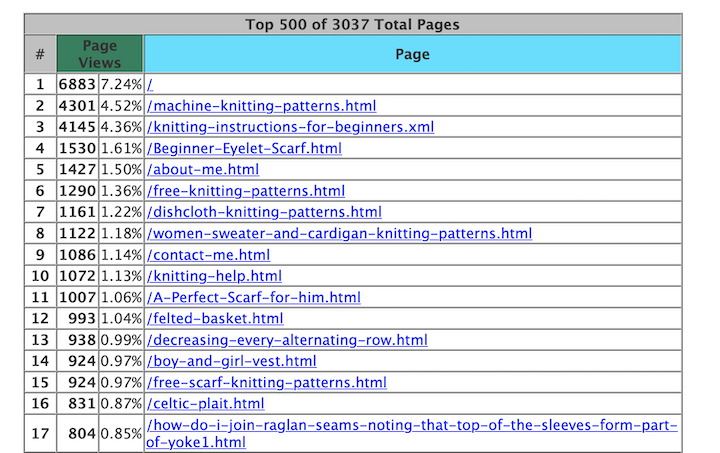Open the A-Perfect-Scarf-for-him.html link
This screenshot has height=453, width=720.
point(253,297)
